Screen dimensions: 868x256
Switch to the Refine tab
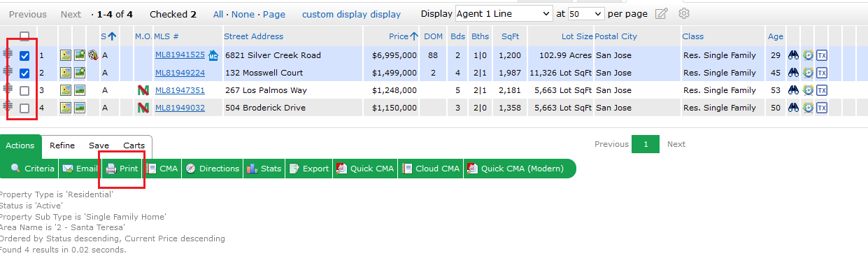[x=62, y=145]
